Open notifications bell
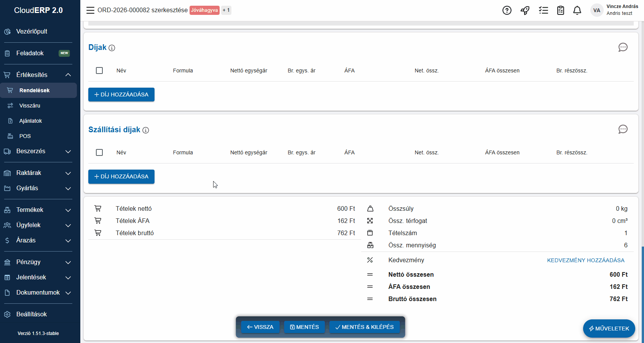Image resolution: width=644 pixels, height=343 pixels. click(577, 10)
